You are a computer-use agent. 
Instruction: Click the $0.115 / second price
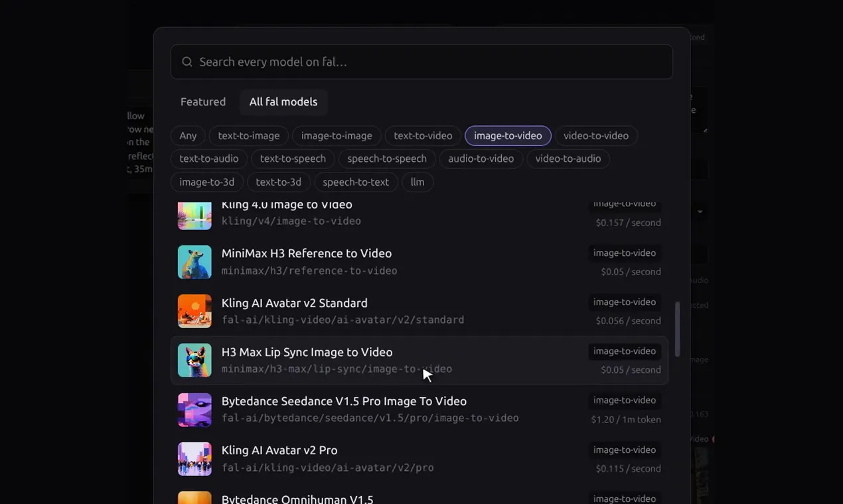pos(628,468)
